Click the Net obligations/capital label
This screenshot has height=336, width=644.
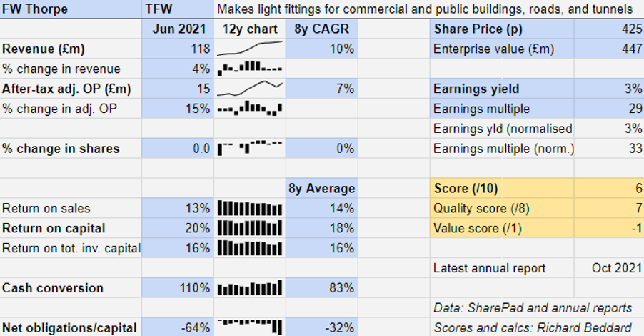(x=71, y=327)
